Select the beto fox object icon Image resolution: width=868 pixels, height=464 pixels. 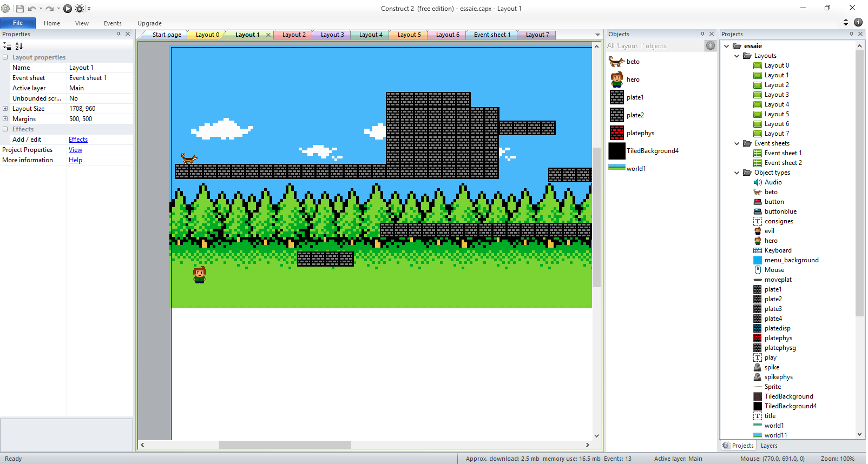(617, 62)
